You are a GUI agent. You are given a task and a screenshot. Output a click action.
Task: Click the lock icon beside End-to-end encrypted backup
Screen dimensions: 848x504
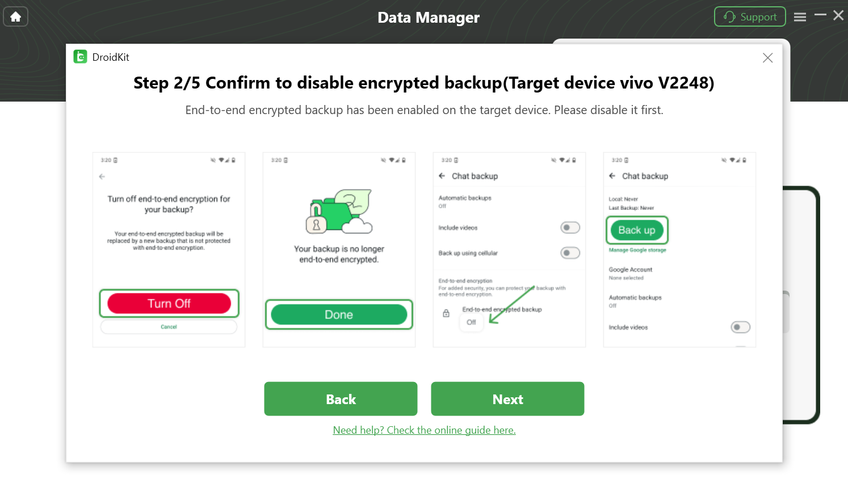coord(446,313)
